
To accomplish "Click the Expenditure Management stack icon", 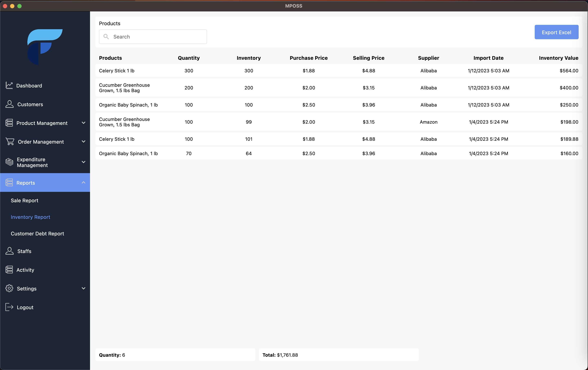I will [9, 162].
